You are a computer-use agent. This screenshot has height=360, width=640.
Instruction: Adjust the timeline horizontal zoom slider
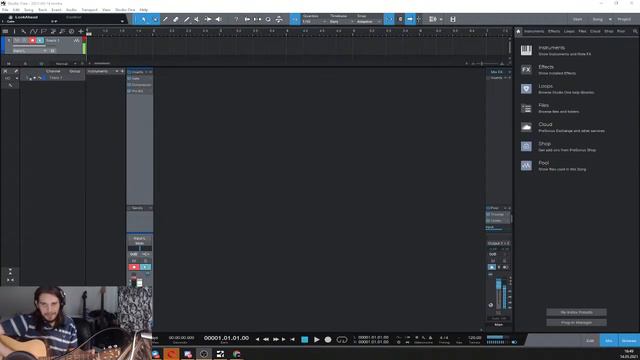pyautogui.click(x=482, y=64)
